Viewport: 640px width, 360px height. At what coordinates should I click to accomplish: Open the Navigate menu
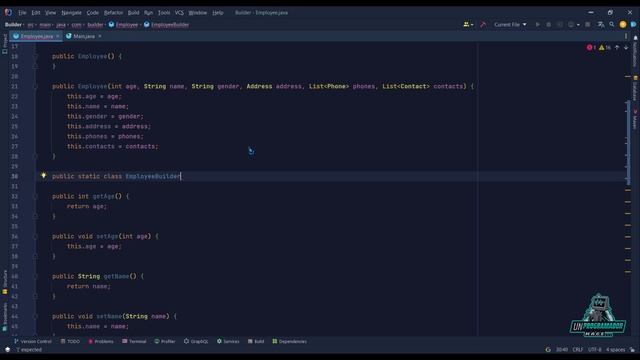click(x=71, y=13)
